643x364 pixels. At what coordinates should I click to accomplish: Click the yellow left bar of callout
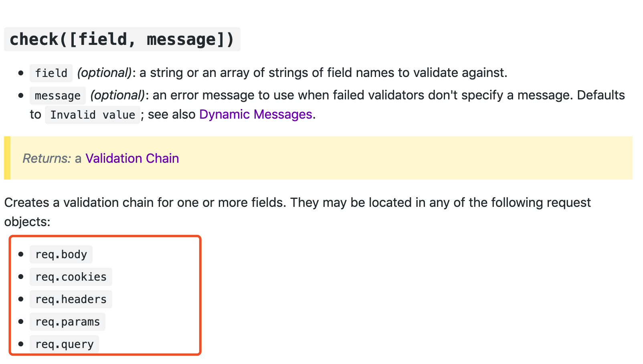coord(7,158)
